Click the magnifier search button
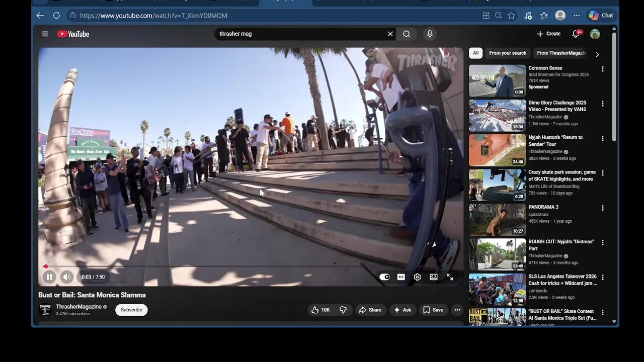 407,34
